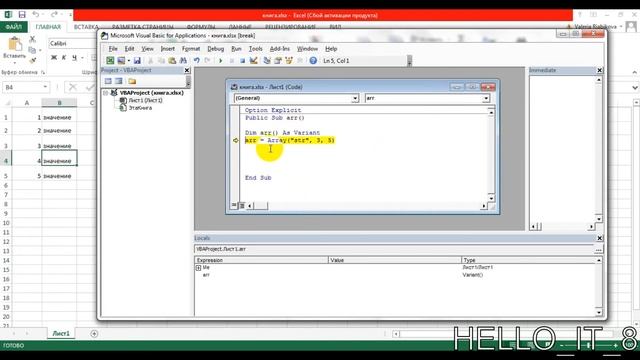Close the Locals window panel
640x360 pixels.
600,238
